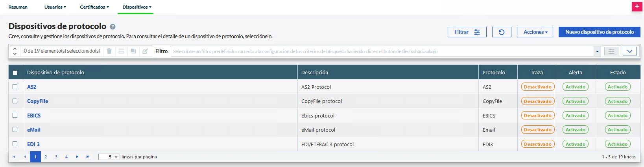Tick the checkbox for eMail device

coord(15,130)
